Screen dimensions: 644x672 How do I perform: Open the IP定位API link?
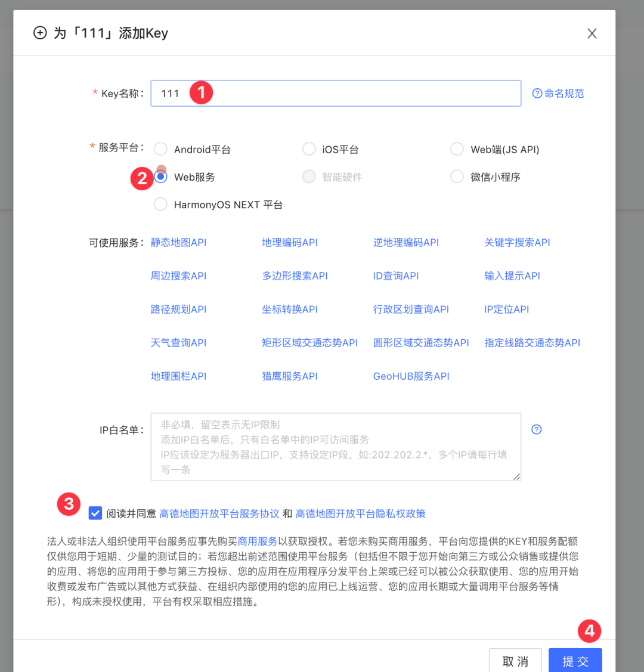click(506, 309)
